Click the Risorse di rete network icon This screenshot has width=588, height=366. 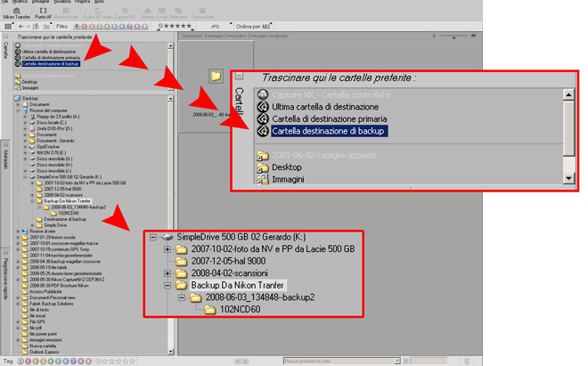click(25, 232)
